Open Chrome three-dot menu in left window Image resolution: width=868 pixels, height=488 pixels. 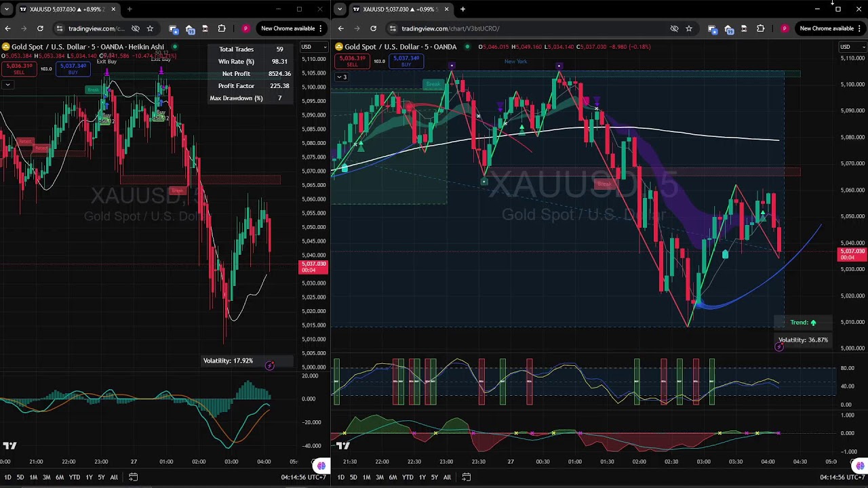tap(321, 28)
